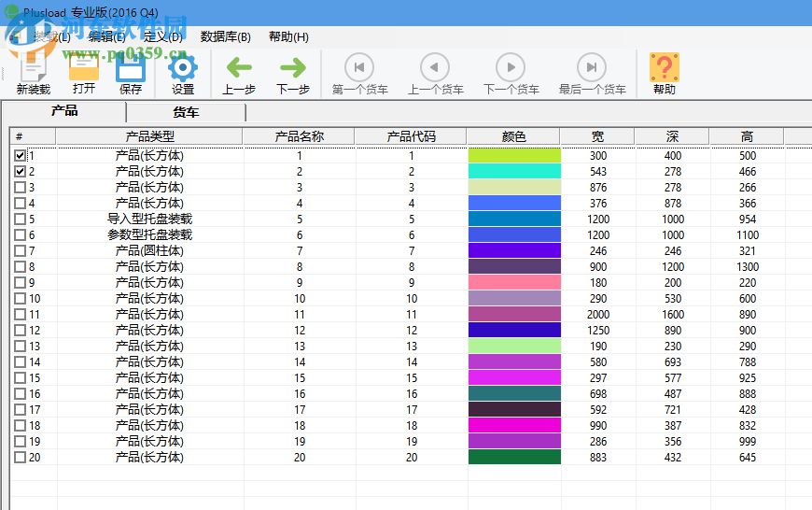Pick the magenta swatch in row 18
The height and width of the screenshot is (510, 812).
[x=514, y=426]
